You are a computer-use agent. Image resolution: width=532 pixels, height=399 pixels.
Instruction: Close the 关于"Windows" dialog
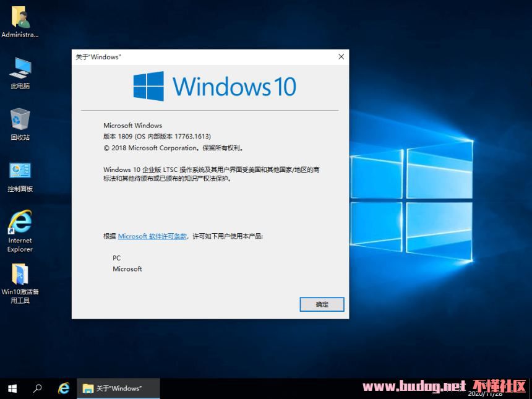pos(341,57)
